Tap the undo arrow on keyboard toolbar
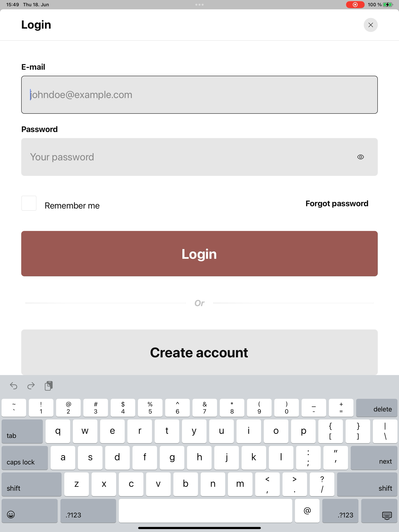This screenshot has height=532, width=399. coord(13,386)
